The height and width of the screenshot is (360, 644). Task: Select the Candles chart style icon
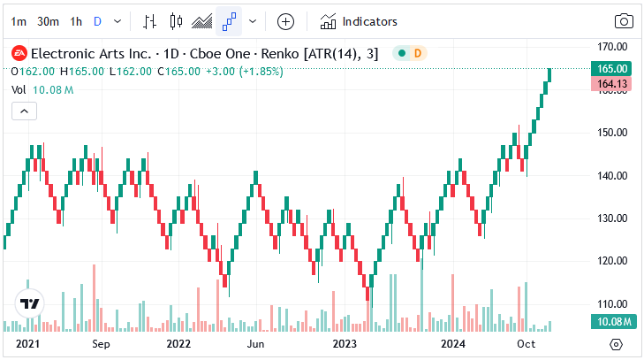point(176,21)
